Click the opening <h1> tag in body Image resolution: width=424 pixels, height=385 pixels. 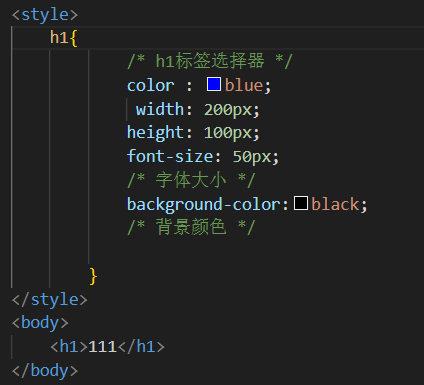tap(69, 347)
